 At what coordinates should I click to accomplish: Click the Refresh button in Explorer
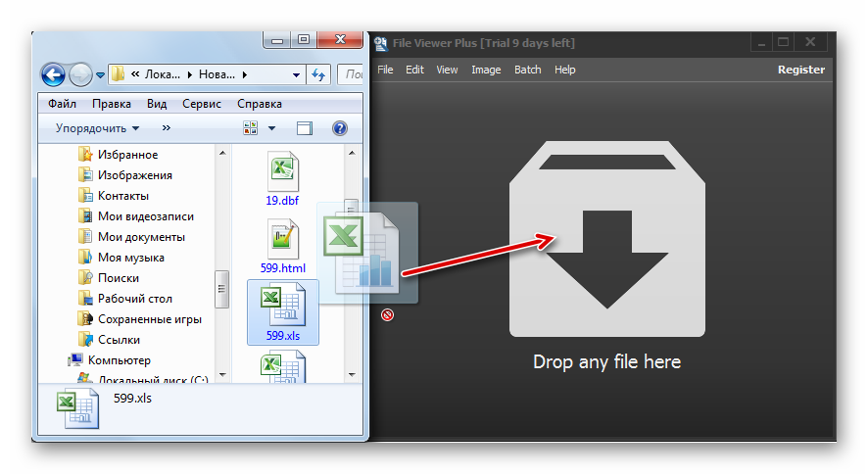point(318,74)
